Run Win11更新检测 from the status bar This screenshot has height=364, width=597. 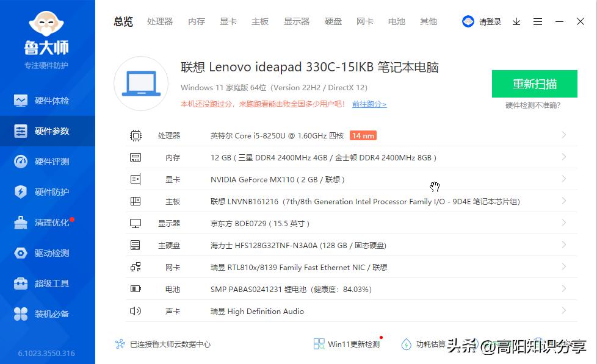pyautogui.click(x=355, y=344)
